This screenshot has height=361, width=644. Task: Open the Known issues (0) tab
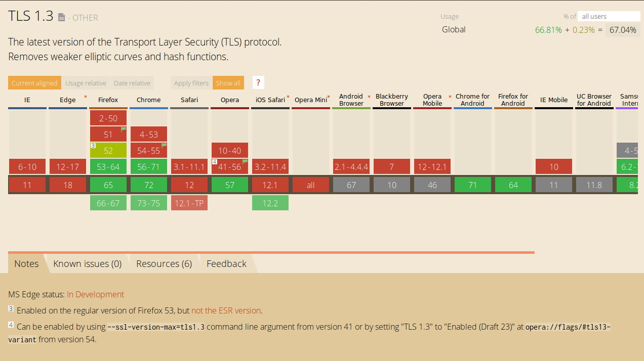tap(88, 263)
